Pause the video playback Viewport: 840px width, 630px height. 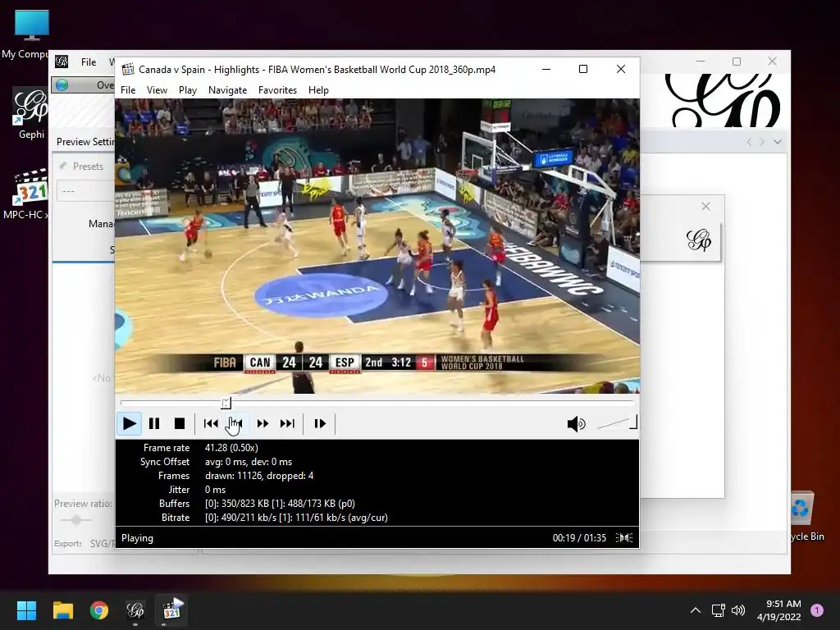click(154, 424)
